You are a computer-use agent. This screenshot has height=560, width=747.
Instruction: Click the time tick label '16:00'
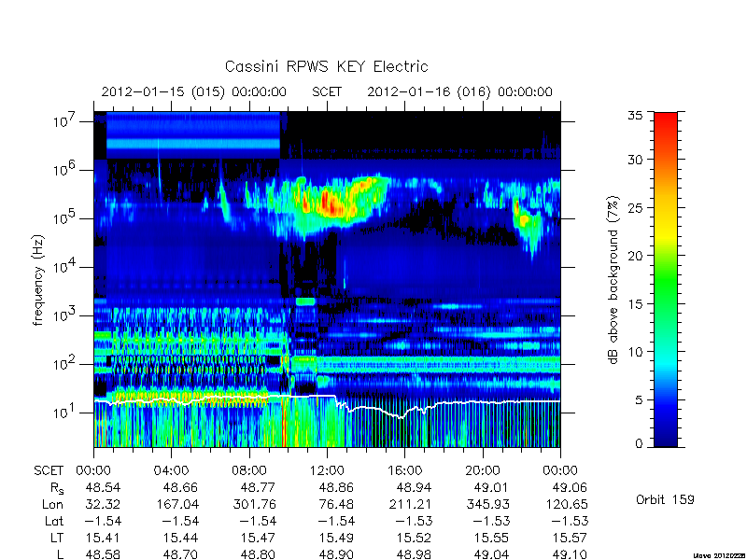(405, 471)
